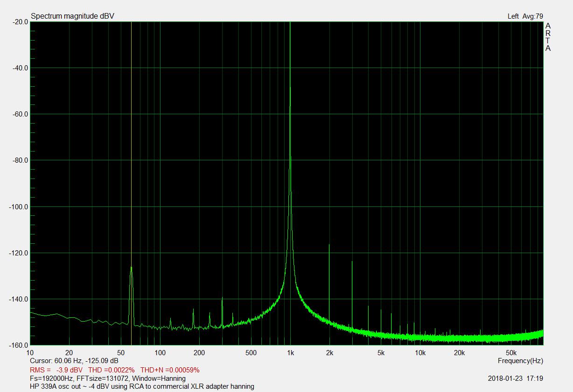
Task: Click the 3 kHz third harmonic spike
Action: (352, 294)
